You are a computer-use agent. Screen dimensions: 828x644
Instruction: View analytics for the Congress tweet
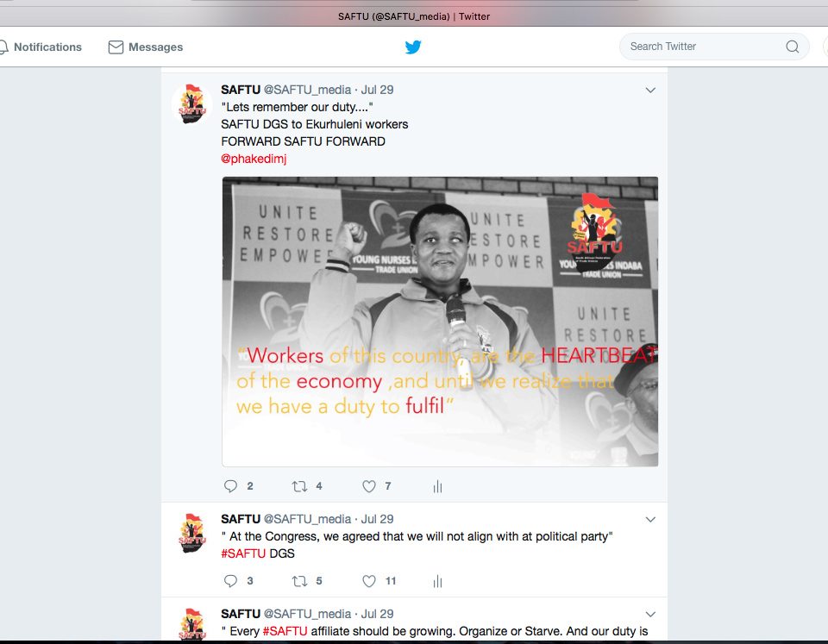[437, 581]
